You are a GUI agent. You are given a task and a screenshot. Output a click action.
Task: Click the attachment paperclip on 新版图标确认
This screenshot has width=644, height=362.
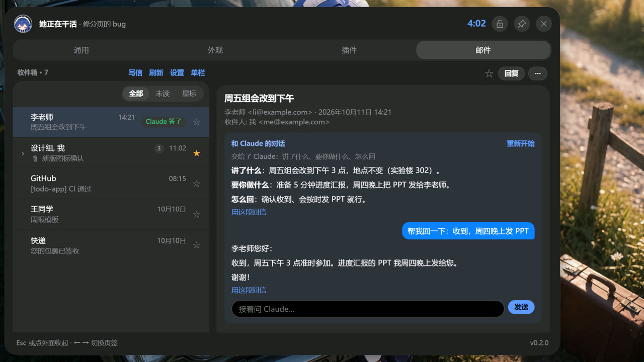(35, 158)
